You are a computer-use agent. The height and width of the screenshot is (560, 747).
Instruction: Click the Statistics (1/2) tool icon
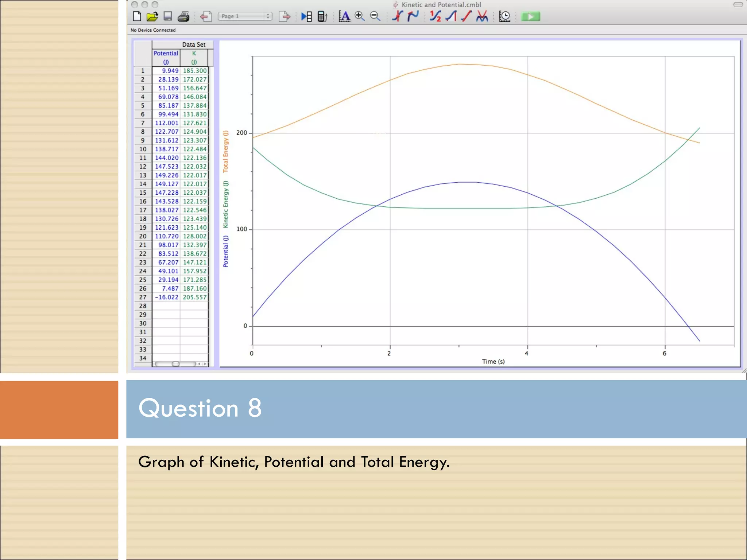(435, 16)
